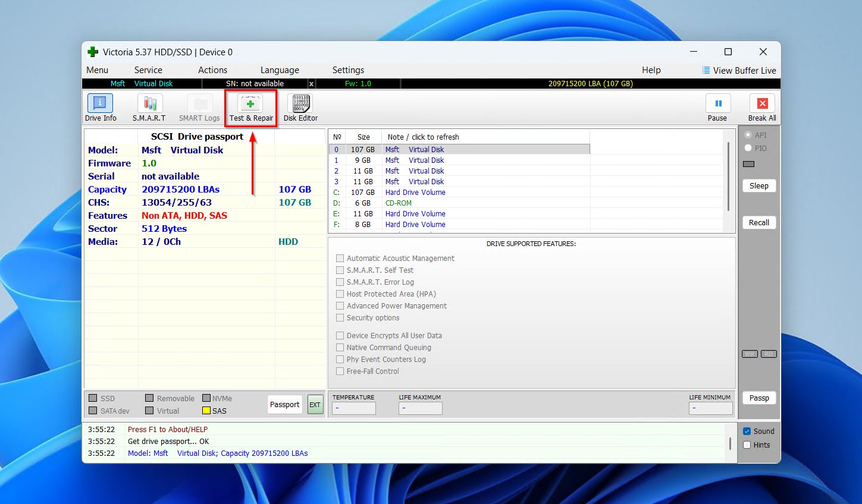Open the Help menu
The width and height of the screenshot is (862, 504).
pyautogui.click(x=651, y=70)
